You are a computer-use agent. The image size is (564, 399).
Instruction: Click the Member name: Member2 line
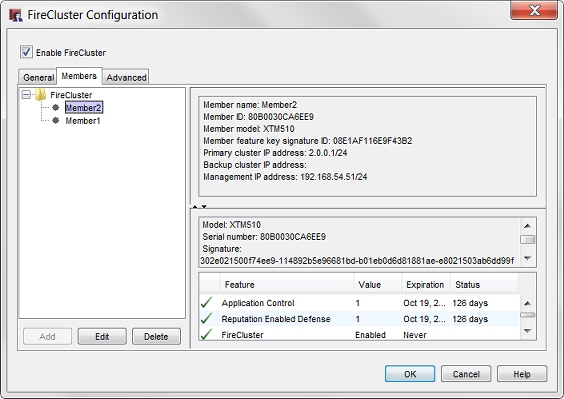point(250,105)
